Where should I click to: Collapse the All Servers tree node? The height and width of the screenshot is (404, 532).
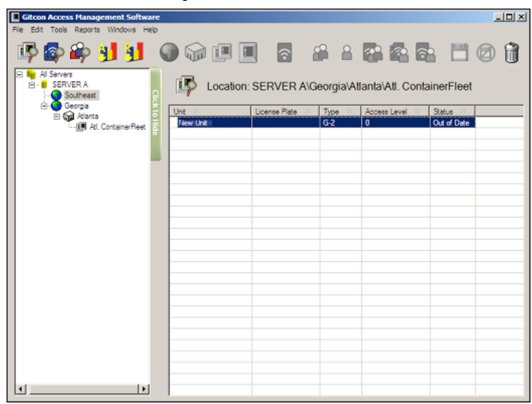click(x=20, y=74)
